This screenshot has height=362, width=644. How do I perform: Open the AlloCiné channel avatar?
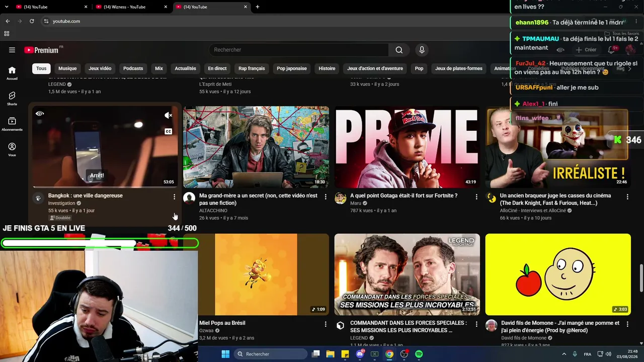pyautogui.click(x=491, y=198)
